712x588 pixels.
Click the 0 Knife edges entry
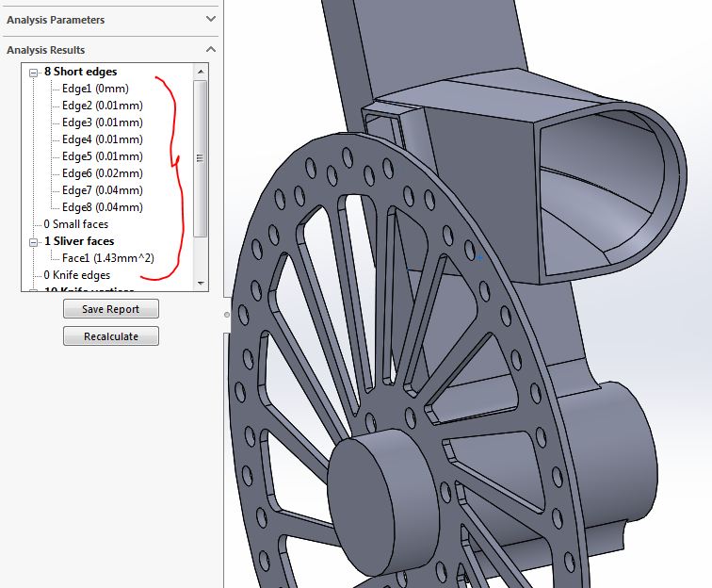click(x=76, y=275)
